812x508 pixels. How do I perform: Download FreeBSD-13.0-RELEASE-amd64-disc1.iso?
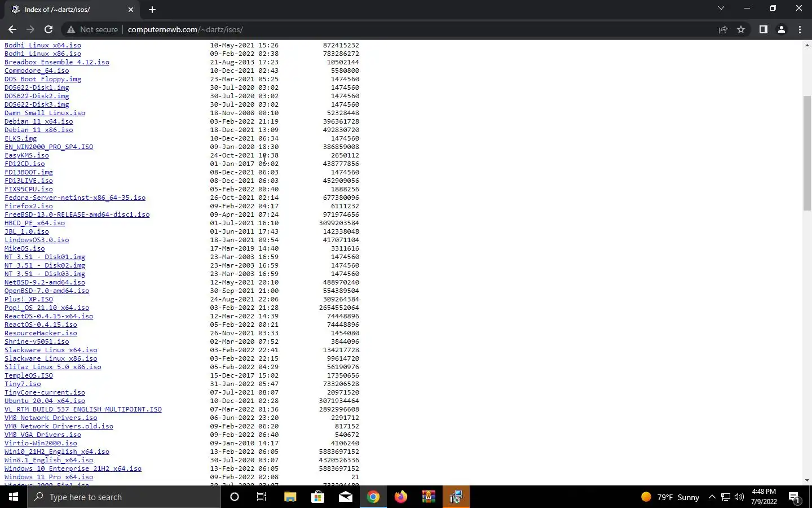[77, 214]
